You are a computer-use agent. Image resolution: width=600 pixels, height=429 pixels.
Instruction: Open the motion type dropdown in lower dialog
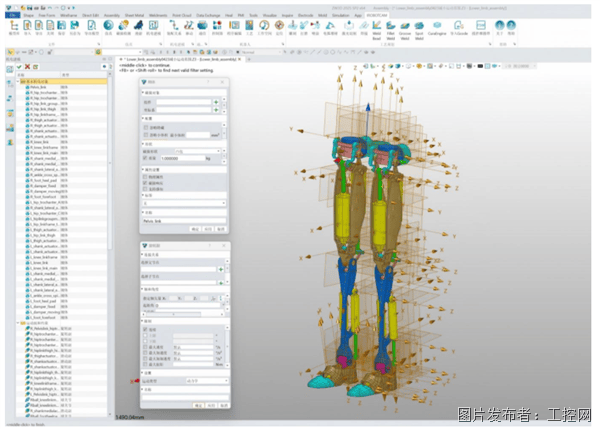click(207, 381)
